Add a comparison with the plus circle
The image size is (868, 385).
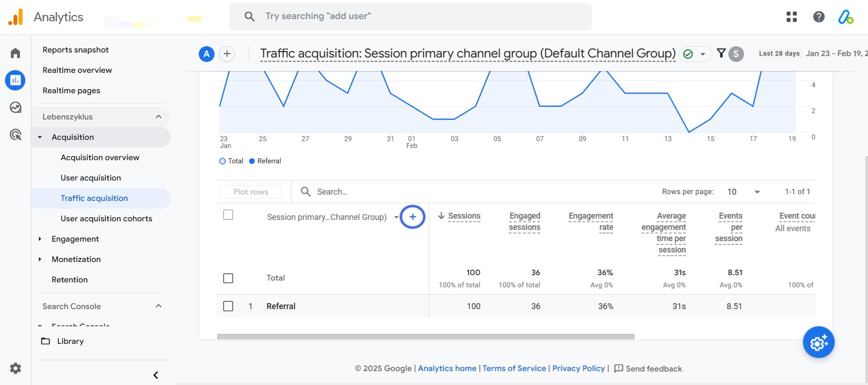coord(227,54)
